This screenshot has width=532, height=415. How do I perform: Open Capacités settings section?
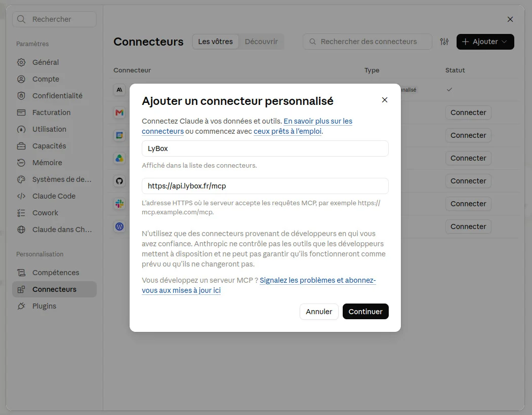(54, 146)
